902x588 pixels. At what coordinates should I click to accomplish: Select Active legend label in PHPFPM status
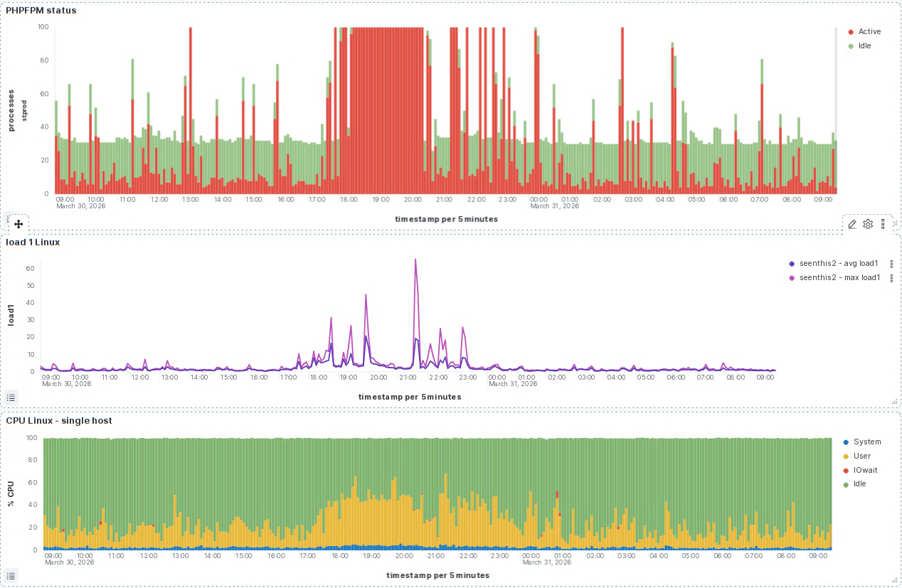pyautogui.click(x=869, y=31)
